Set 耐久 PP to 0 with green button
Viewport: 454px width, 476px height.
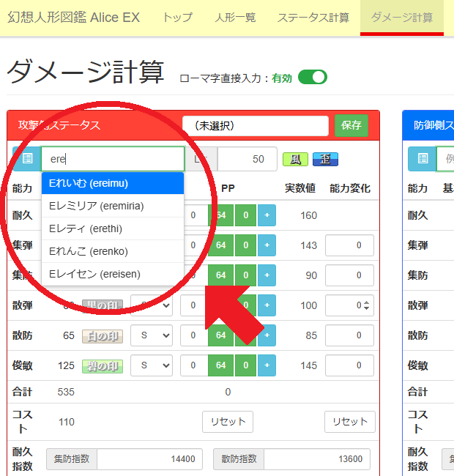246,215
